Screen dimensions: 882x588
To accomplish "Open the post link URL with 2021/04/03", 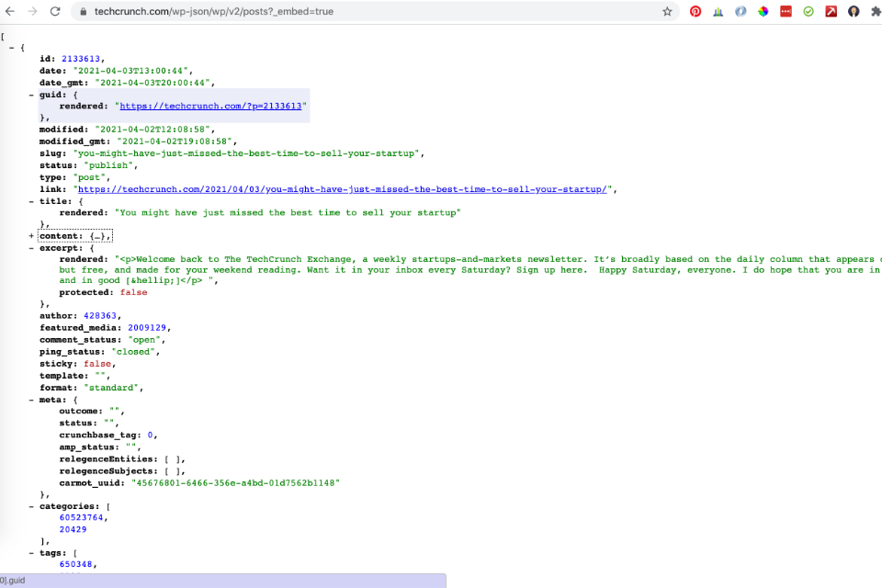I will point(342,189).
